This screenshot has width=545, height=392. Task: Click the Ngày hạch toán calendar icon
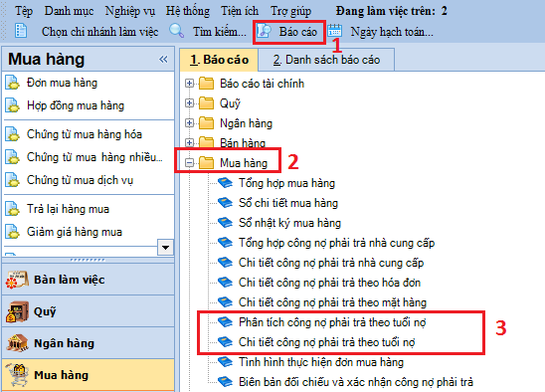(x=335, y=31)
